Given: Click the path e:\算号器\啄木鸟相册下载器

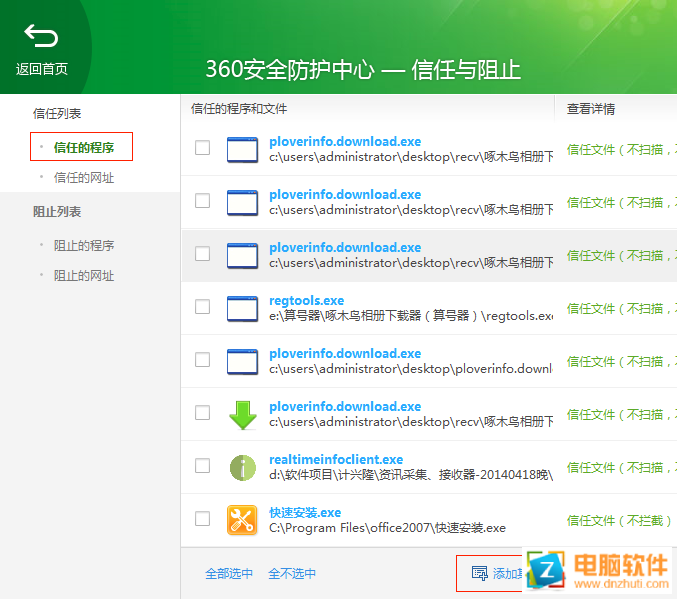Looking at the screenshot, I should [x=411, y=316].
